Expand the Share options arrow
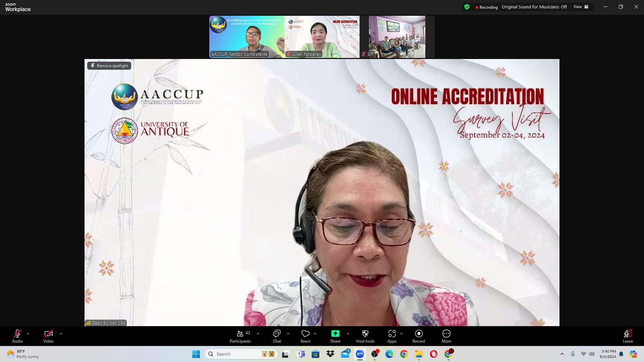The width and height of the screenshot is (644, 362). point(348,334)
